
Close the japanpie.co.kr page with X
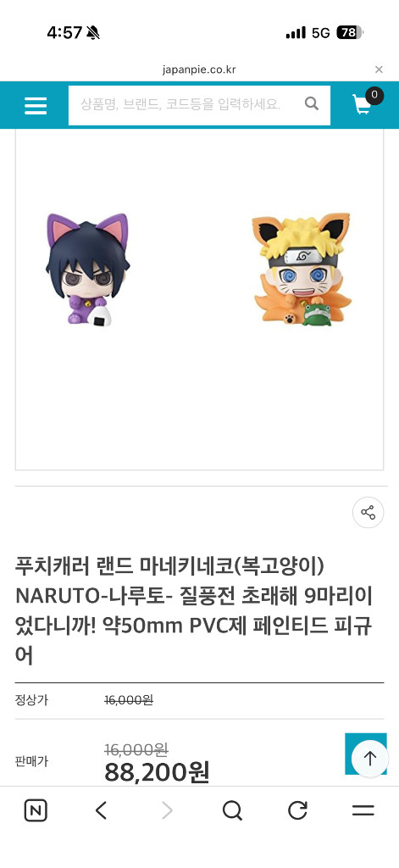(x=379, y=70)
